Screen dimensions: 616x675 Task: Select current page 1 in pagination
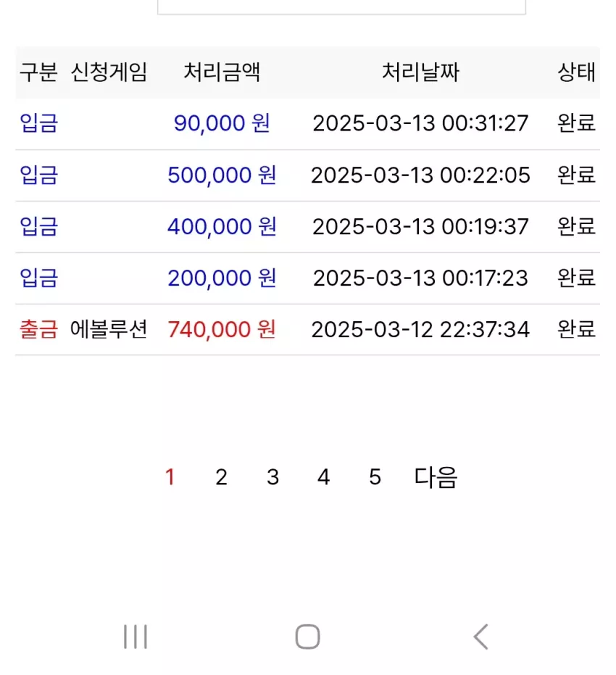[x=170, y=477]
